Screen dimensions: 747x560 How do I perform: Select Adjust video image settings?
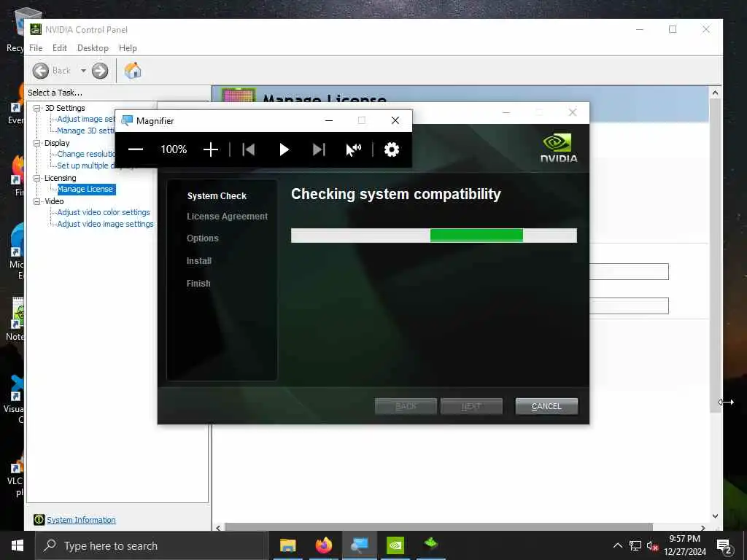coord(105,224)
